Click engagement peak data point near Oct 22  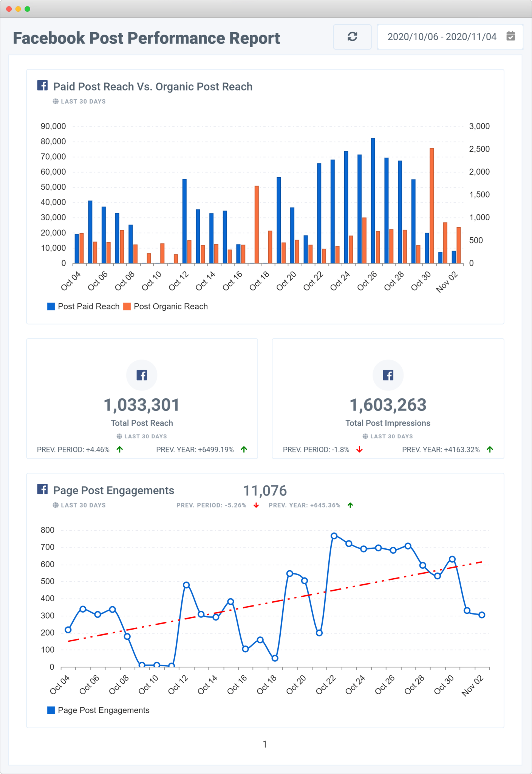(334, 536)
